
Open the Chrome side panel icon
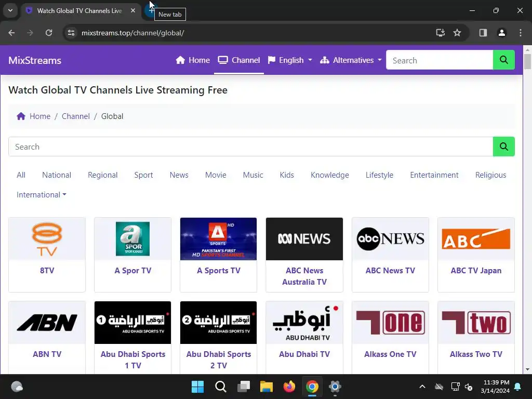click(483, 33)
